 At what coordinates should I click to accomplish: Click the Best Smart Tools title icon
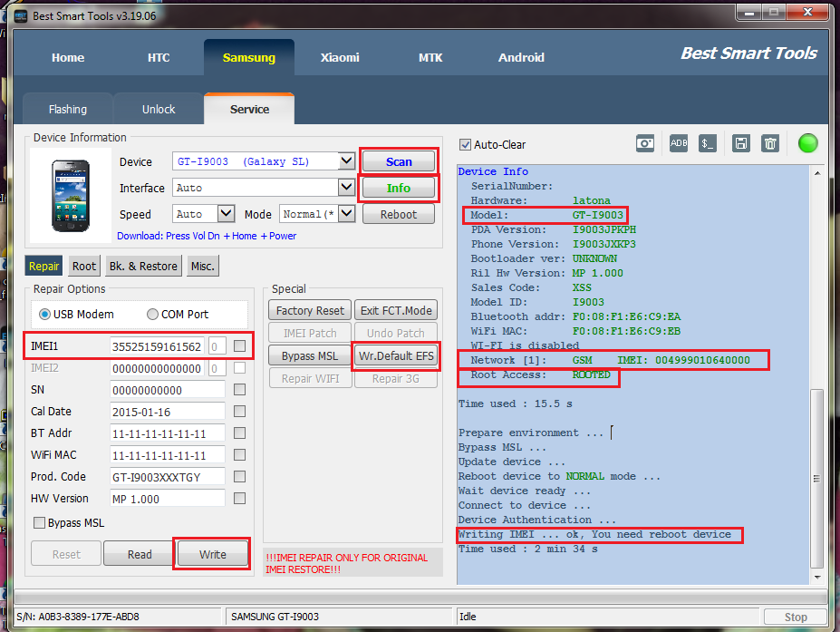coord(21,16)
